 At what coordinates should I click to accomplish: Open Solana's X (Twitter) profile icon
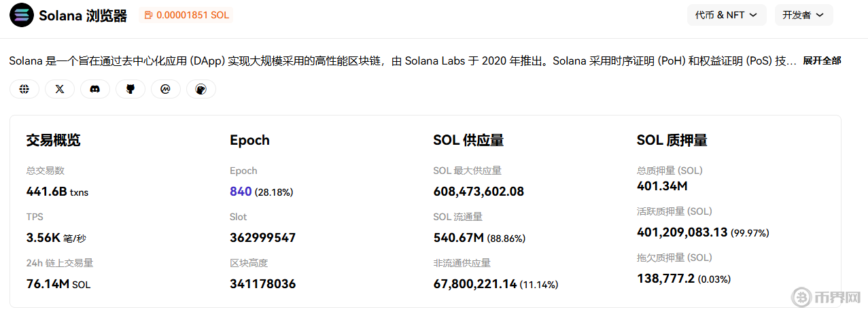(60, 89)
